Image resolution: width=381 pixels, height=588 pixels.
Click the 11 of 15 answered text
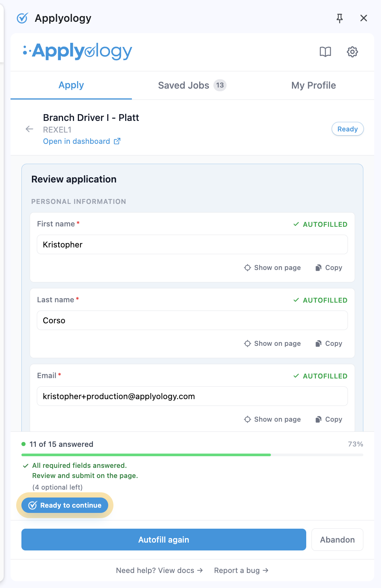click(x=61, y=444)
